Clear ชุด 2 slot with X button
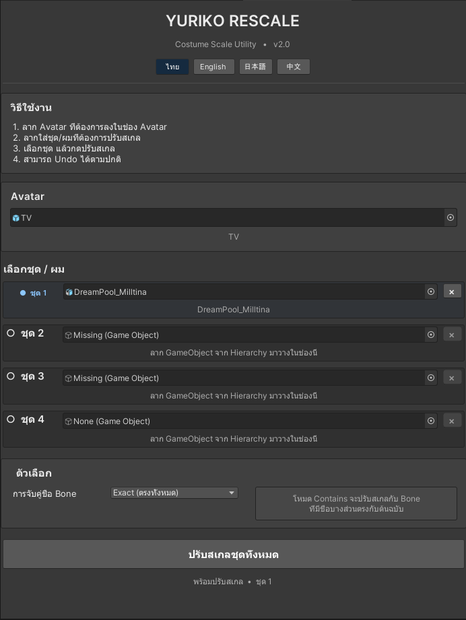The width and height of the screenshot is (466, 620). coord(452,335)
